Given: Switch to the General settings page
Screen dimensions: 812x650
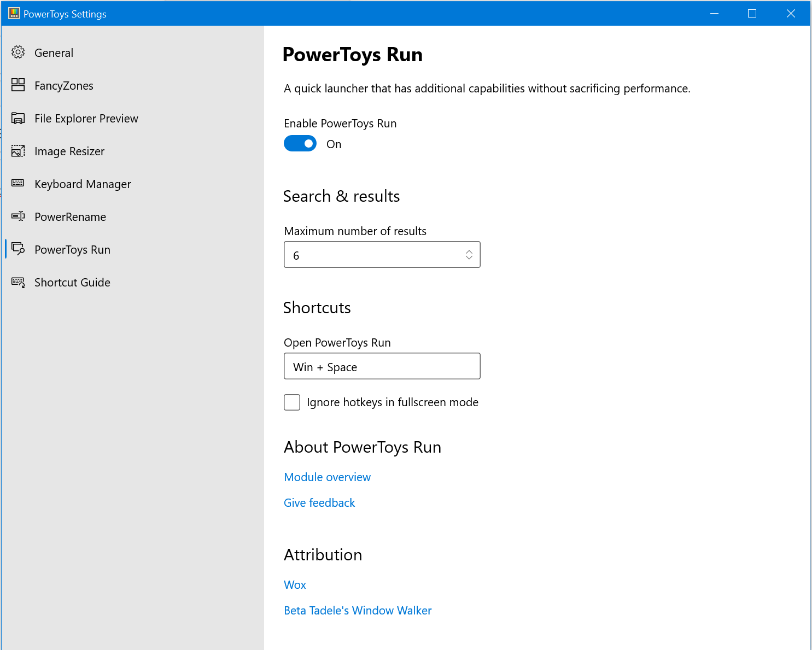Looking at the screenshot, I should (54, 52).
